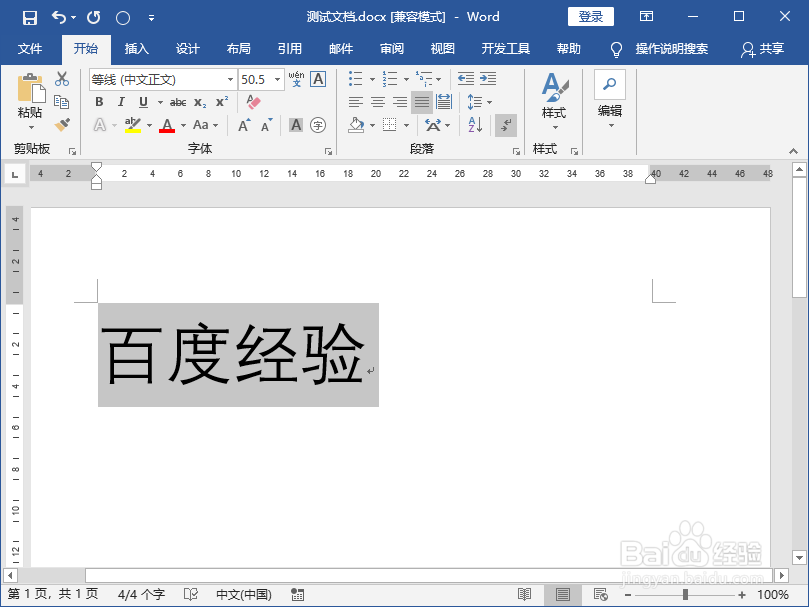This screenshot has height=607, width=809.
Task: Click the Cut scissors icon
Action: (62, 78)
